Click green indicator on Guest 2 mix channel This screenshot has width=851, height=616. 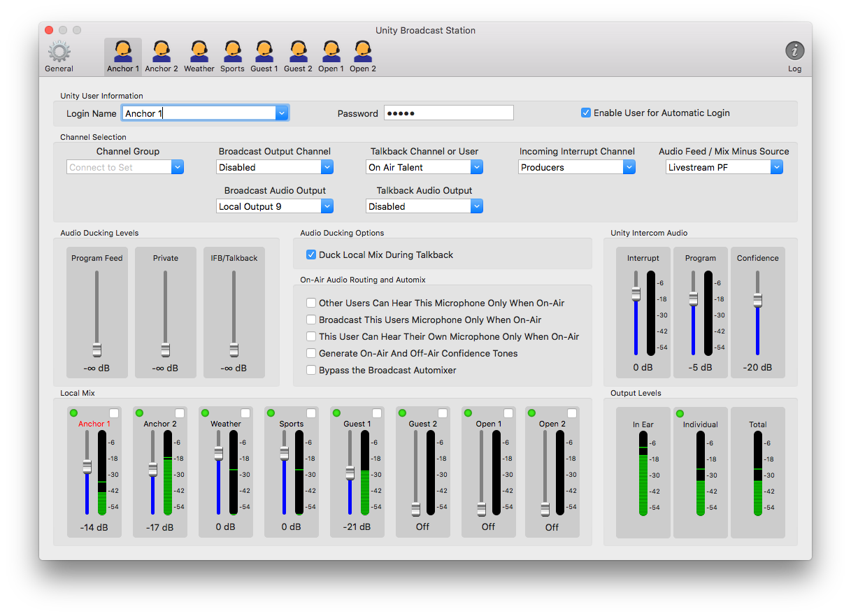(402, 413)
